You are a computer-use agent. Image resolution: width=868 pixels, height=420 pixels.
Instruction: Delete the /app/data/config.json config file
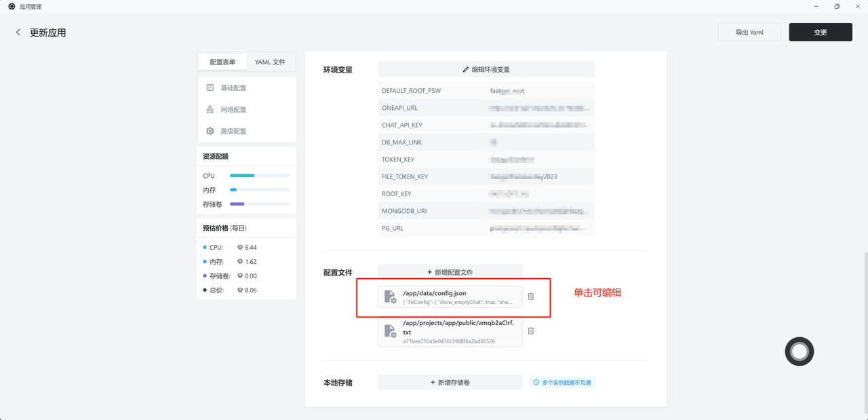(x=531, y=297)
